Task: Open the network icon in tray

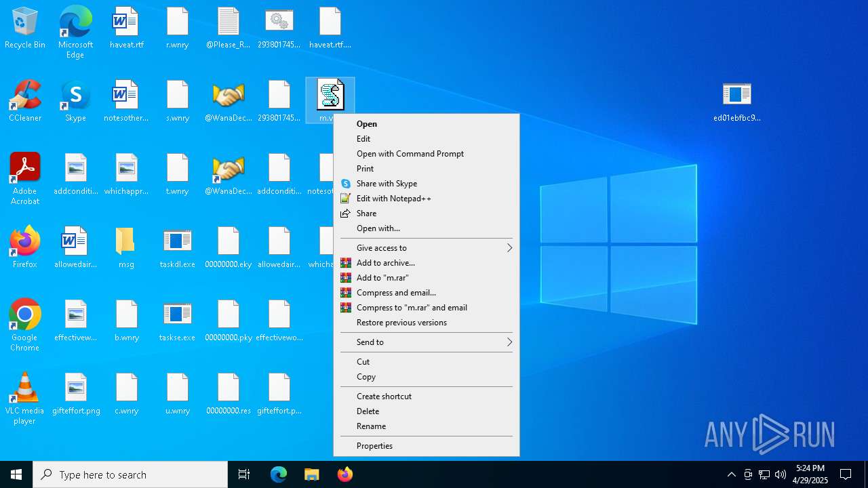Action: tap(764, 474)
